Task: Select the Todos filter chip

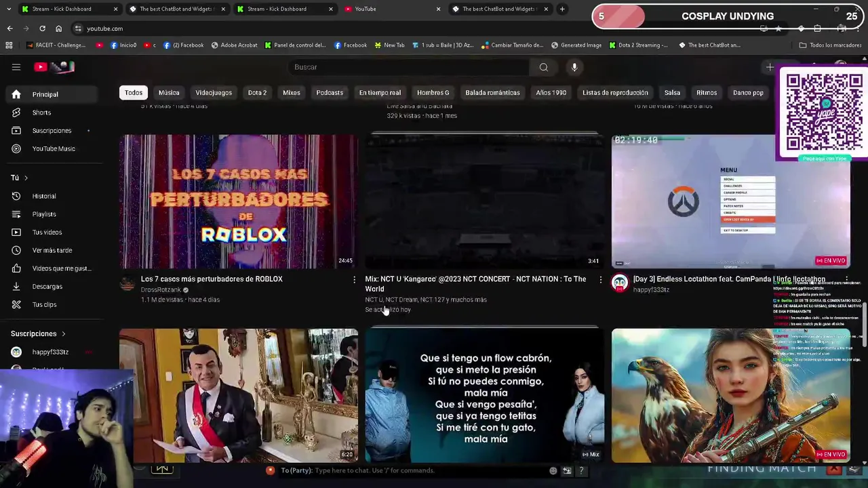Action: tap(134, 93)
